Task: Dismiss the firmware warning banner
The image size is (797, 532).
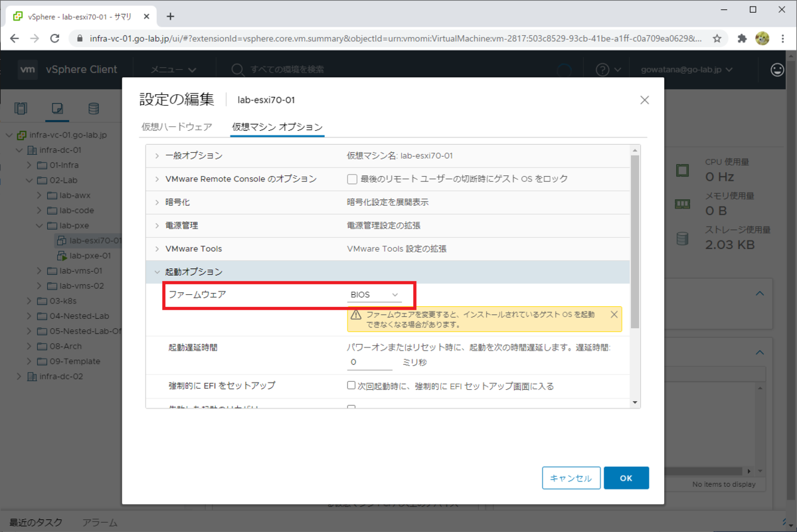Action: [x=614, y=314]
